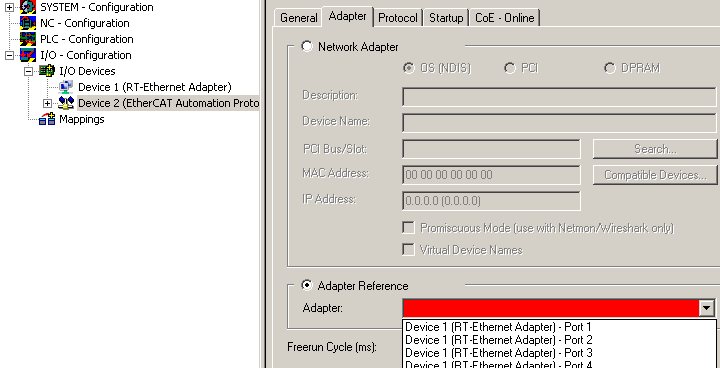The image size is (720, 368).
Task: Click the PCI Bus/Slot input field
Action: pos(491,149)
